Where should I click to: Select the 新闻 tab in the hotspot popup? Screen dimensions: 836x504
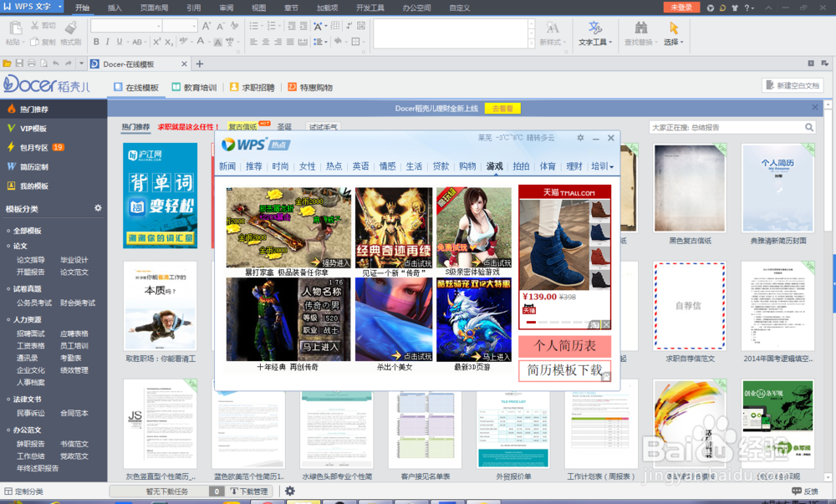pyautogui.click(x=227, y=166)
